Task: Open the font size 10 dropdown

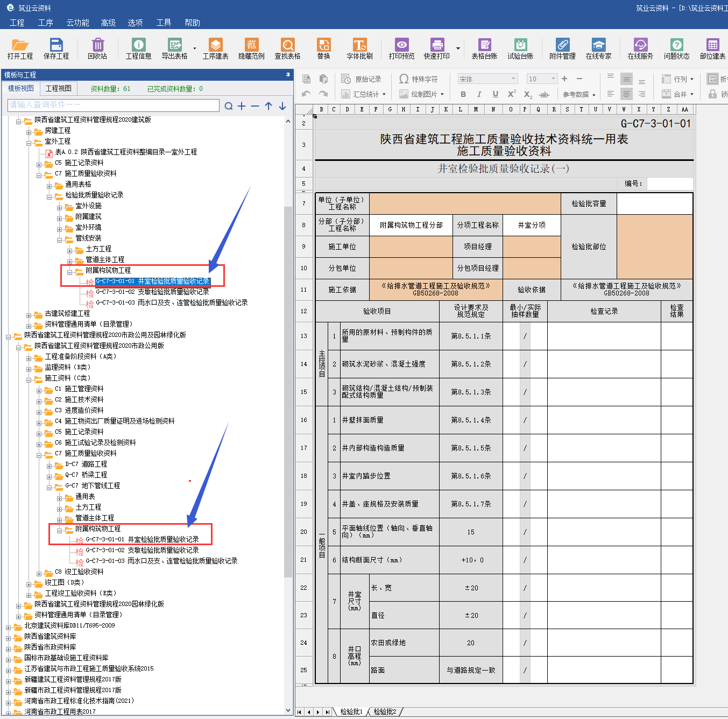Action: point(553,79)
